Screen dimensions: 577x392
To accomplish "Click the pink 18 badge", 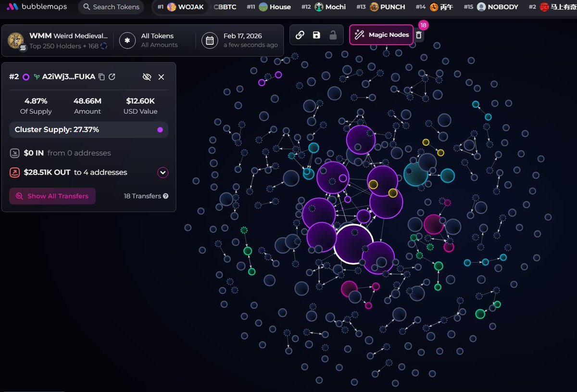I will 423,25.
